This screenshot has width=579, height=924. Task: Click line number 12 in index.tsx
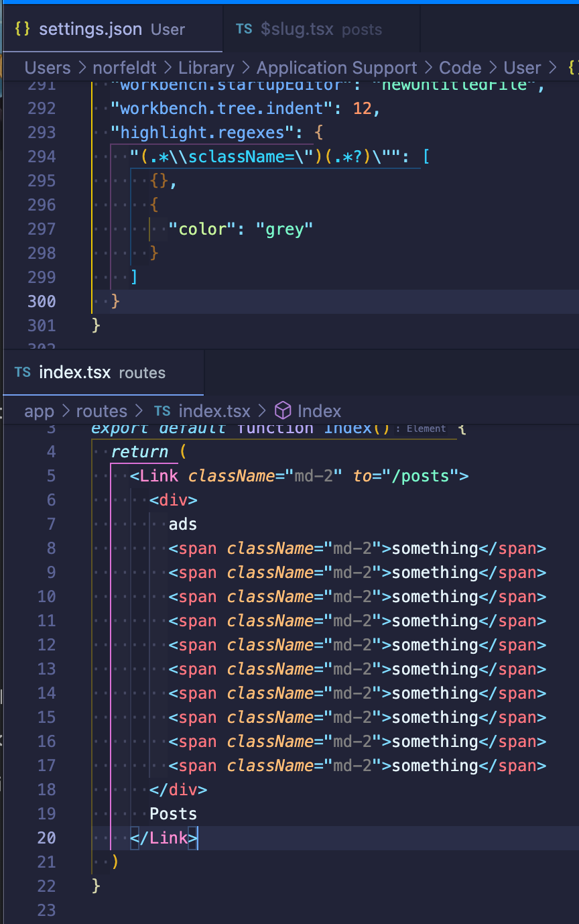(47, 644)
